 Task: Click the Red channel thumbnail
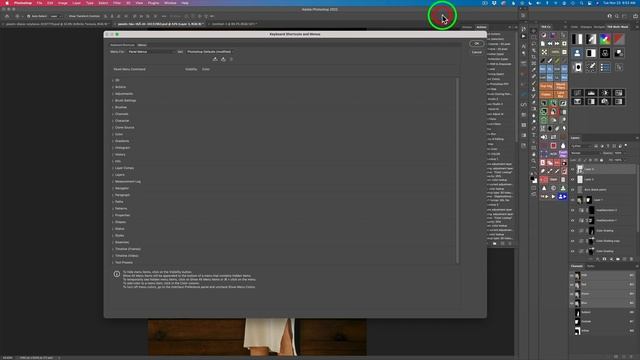(577, 285)
